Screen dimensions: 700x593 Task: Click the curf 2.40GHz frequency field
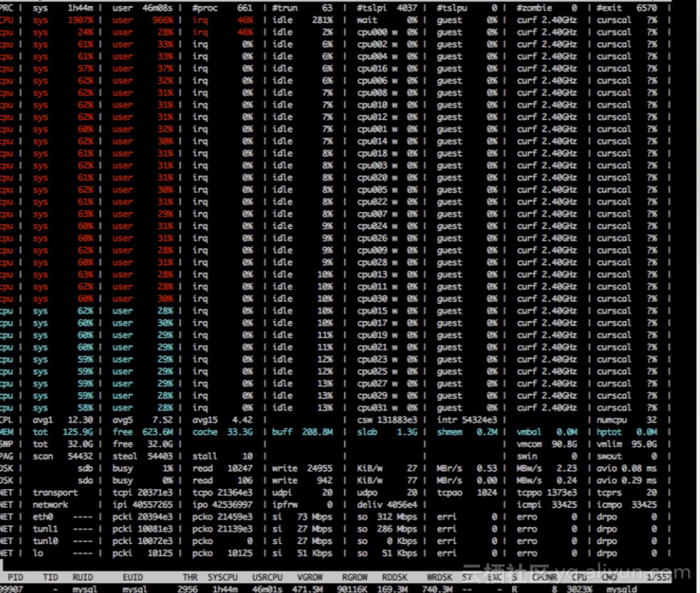point(547,20)
